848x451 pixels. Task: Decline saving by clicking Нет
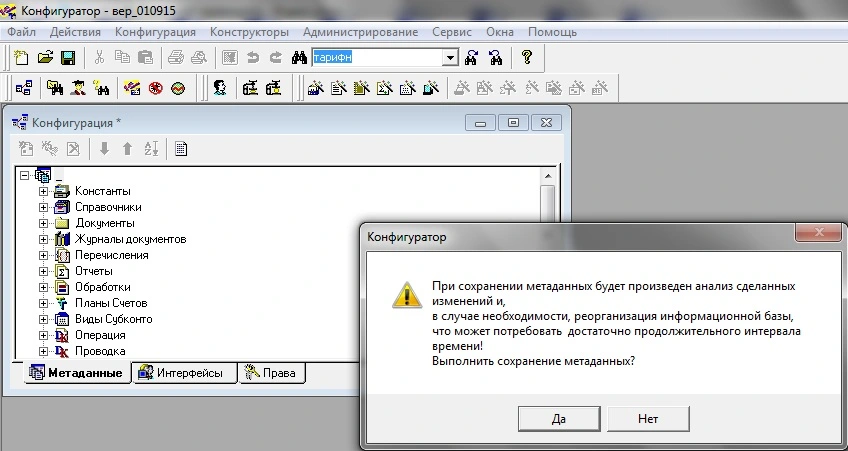[647, 419]
